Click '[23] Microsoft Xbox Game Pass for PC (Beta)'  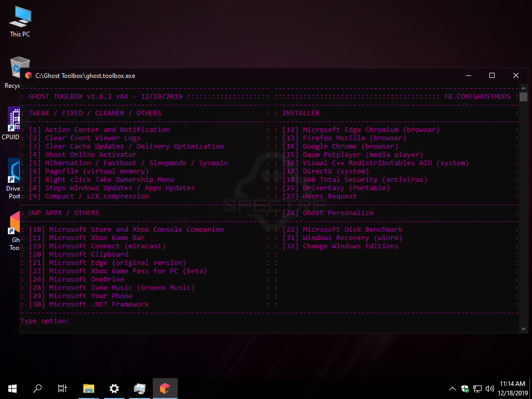[118, 271]
